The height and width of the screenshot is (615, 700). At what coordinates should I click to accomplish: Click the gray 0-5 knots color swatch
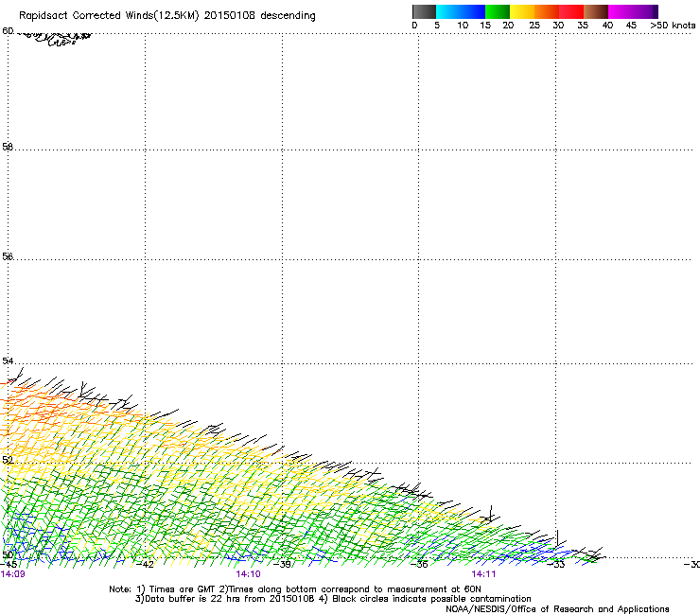tap(424, 11)
